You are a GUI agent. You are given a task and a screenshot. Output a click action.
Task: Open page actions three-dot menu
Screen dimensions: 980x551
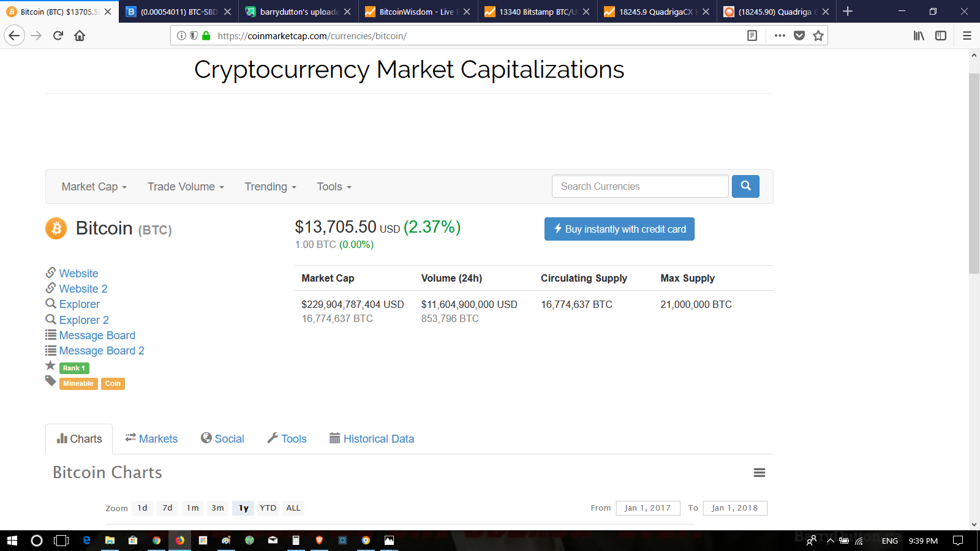780,36
